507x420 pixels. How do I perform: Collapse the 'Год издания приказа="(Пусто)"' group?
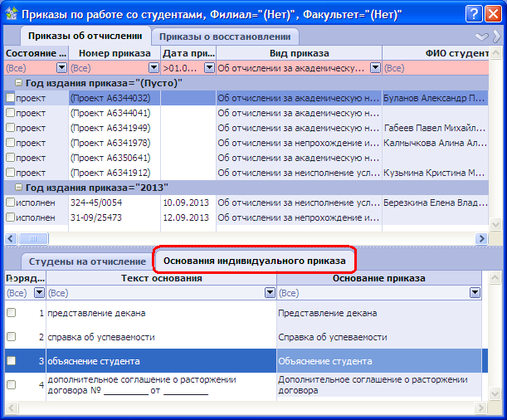(x=19, y=83)
